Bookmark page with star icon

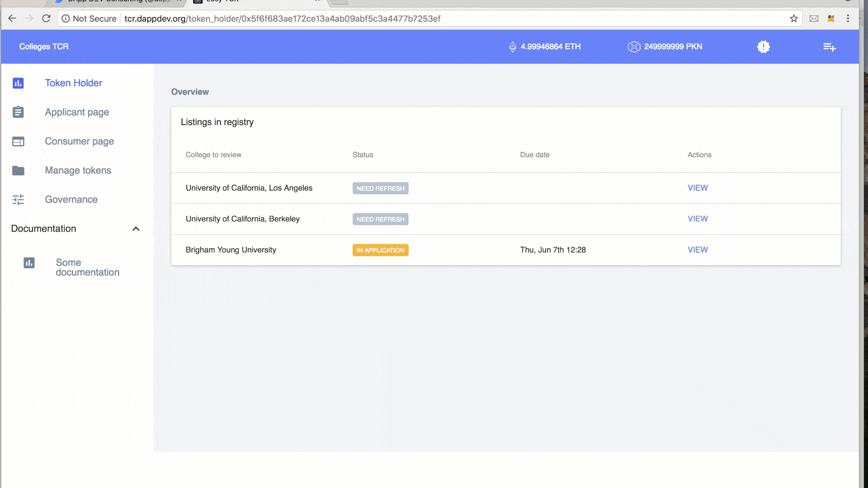pos(794,19)
